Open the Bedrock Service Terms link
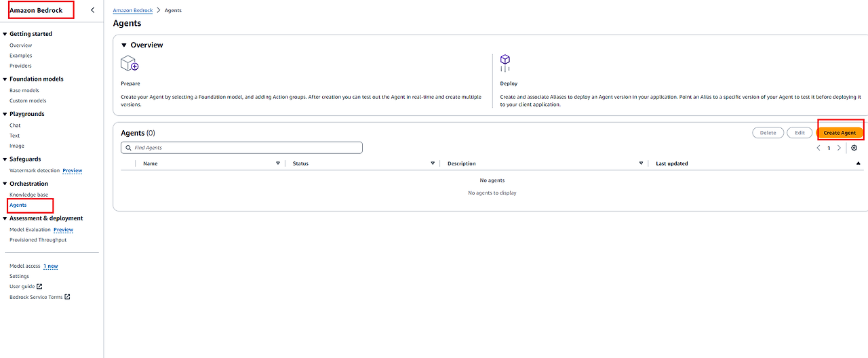 point(36,297)
